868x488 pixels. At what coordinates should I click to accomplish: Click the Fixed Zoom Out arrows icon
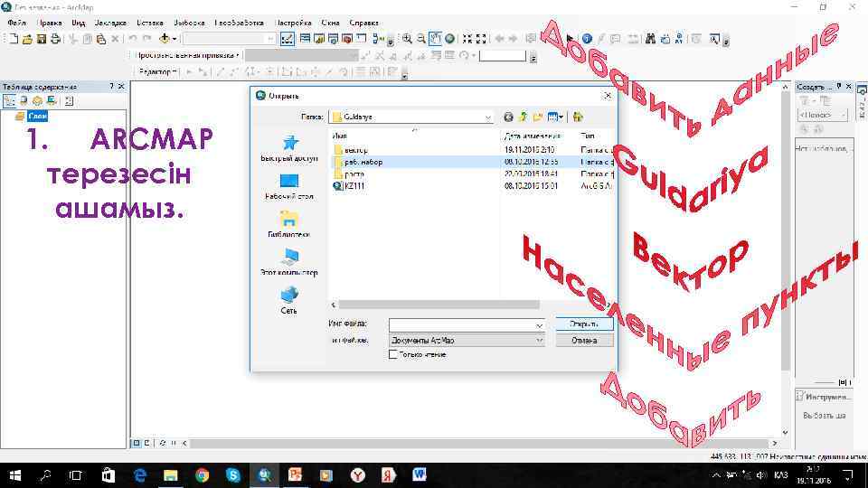(481, 39)
